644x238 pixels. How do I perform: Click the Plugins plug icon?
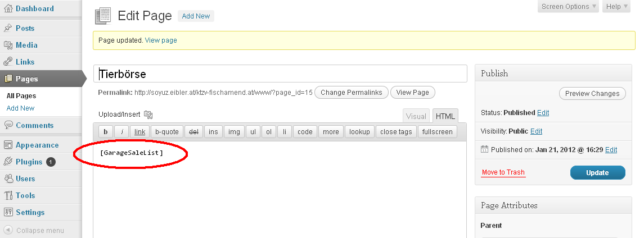click(x=8, y=162)
